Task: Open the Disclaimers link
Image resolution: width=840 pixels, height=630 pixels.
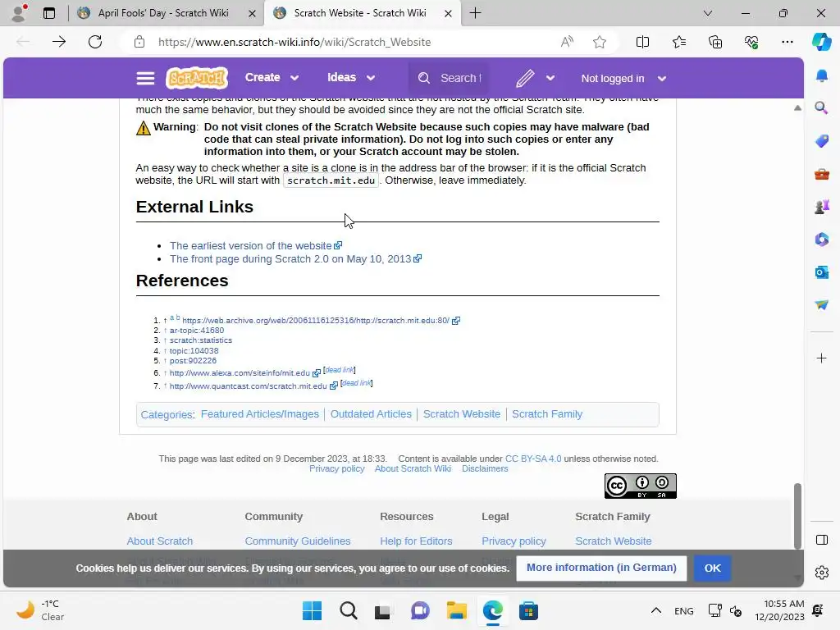Action: 485,468
